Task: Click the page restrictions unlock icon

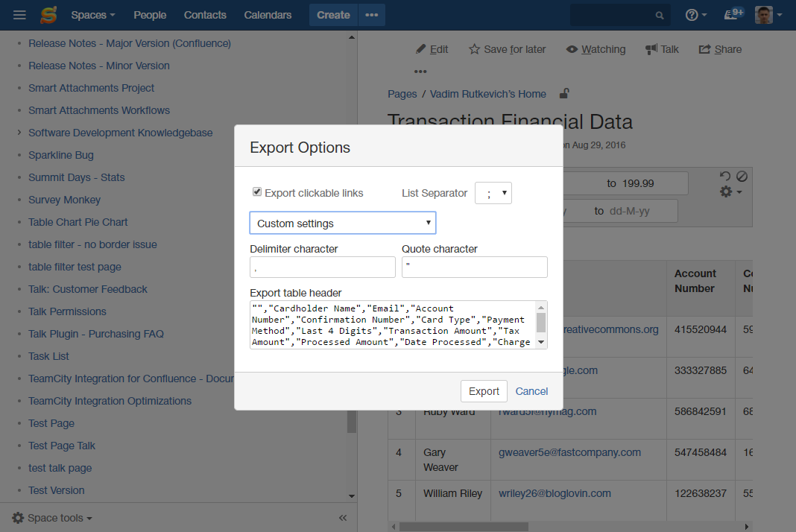Action: (564, 94)
